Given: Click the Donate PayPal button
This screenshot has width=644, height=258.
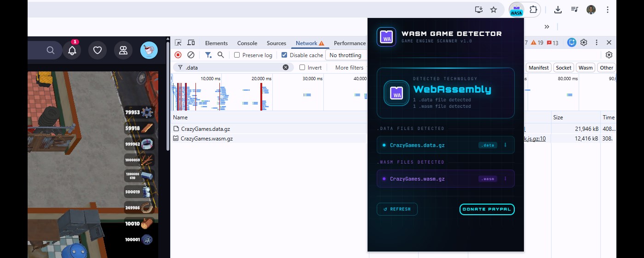Looking at the screenshot, I should [x=487, y=209].
